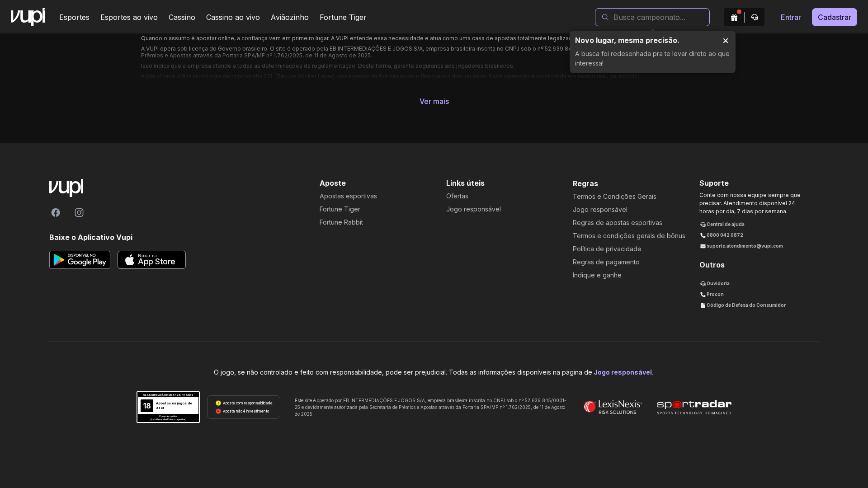Click the suporte.atendimento@vupi.com email link
868x488 pixels.
pyautogui.click(x=741, y=246)
